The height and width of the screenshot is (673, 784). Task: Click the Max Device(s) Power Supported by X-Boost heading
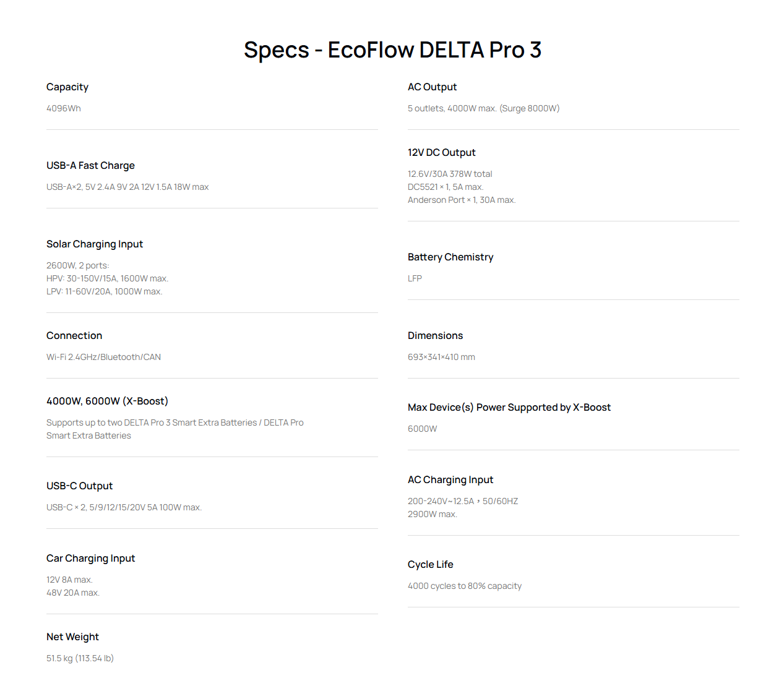click(x=509, y=408)
